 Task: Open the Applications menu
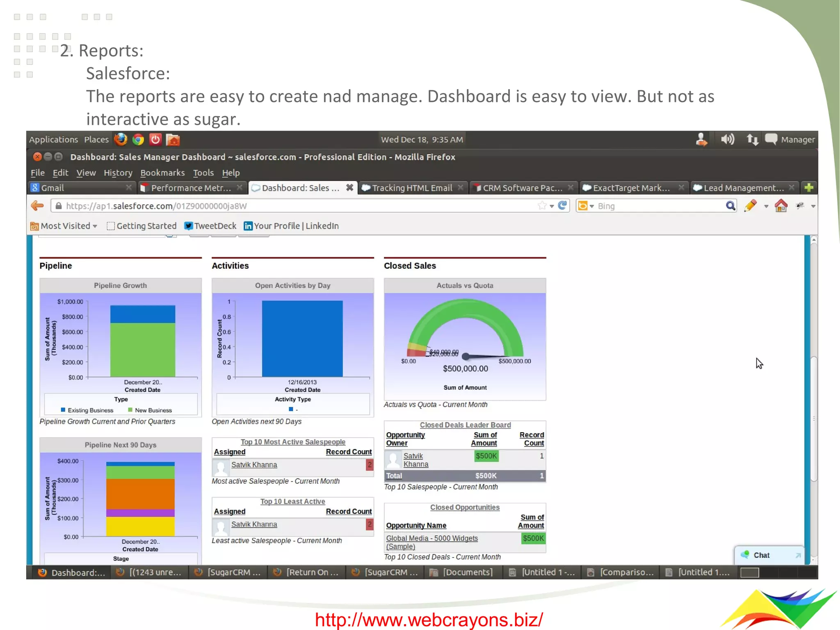coord(53,140)
